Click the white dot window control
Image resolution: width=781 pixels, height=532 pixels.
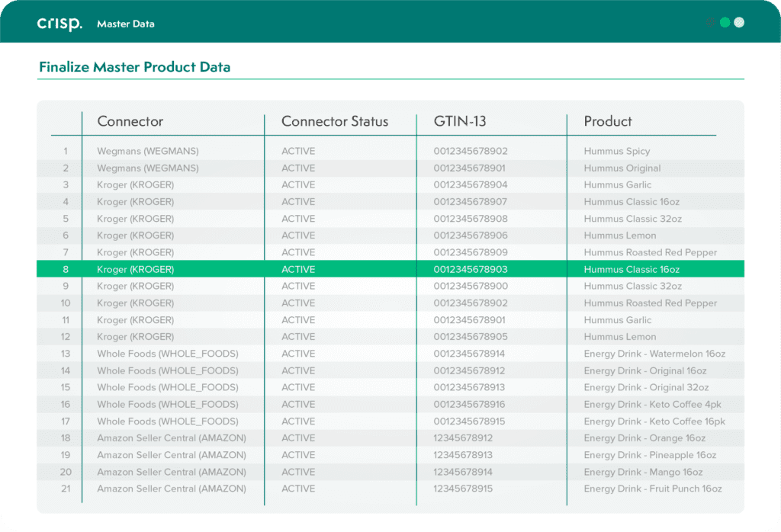pos(739,22)
